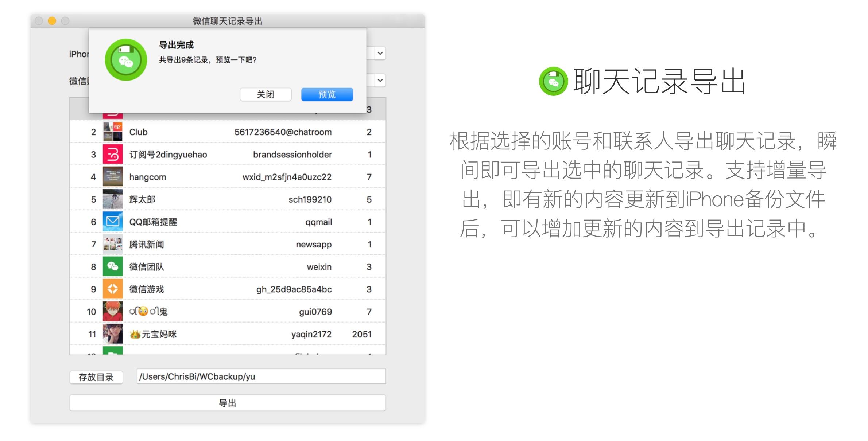Select contact name 辉太郎

point(142,199)
